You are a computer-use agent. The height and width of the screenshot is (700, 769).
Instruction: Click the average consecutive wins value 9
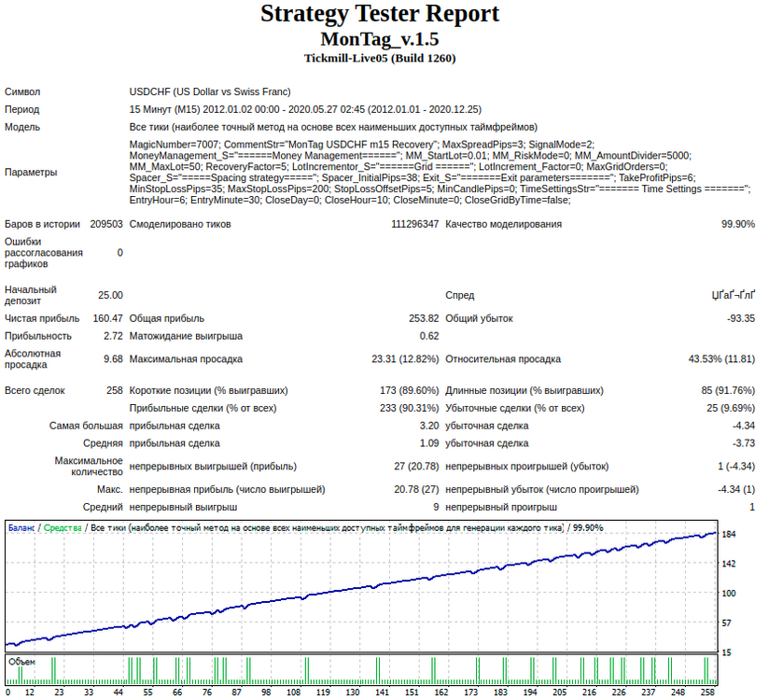(x=436, y=507)
